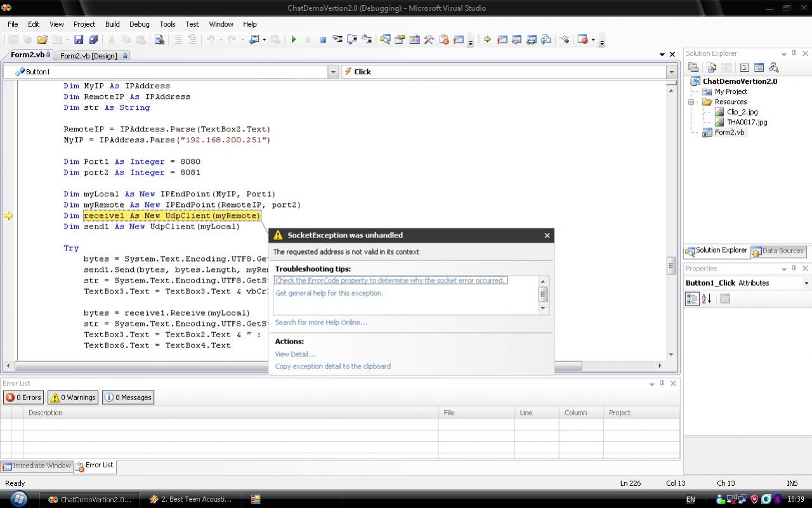Open the Button1 class name dropdown
This screenshot has width=812, height=508.
[332, 72]
